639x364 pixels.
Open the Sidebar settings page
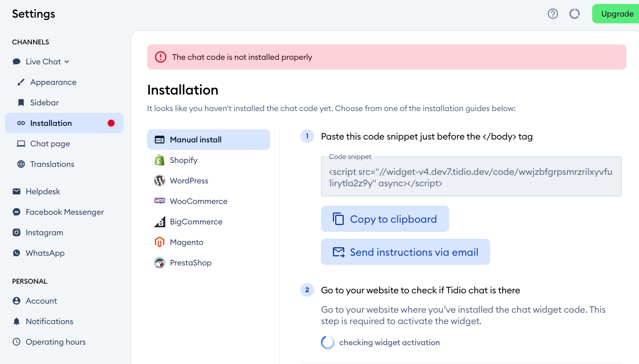coord(44,103)
